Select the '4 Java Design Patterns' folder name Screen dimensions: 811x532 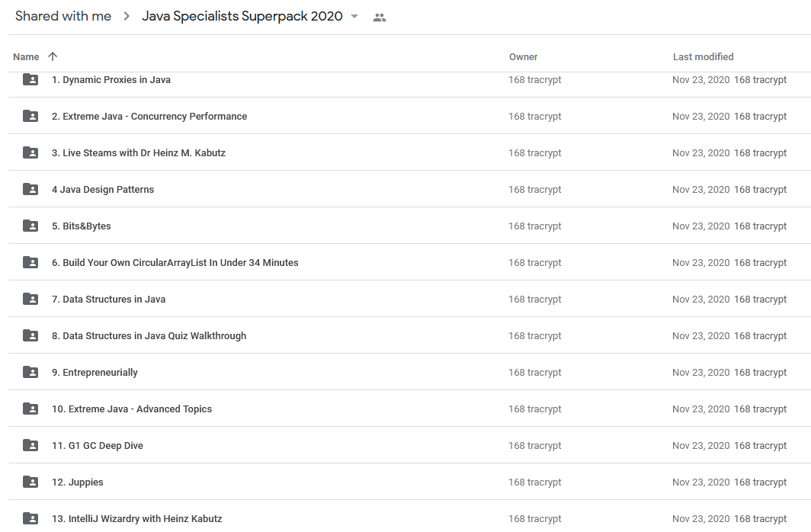tap(103, 190)
